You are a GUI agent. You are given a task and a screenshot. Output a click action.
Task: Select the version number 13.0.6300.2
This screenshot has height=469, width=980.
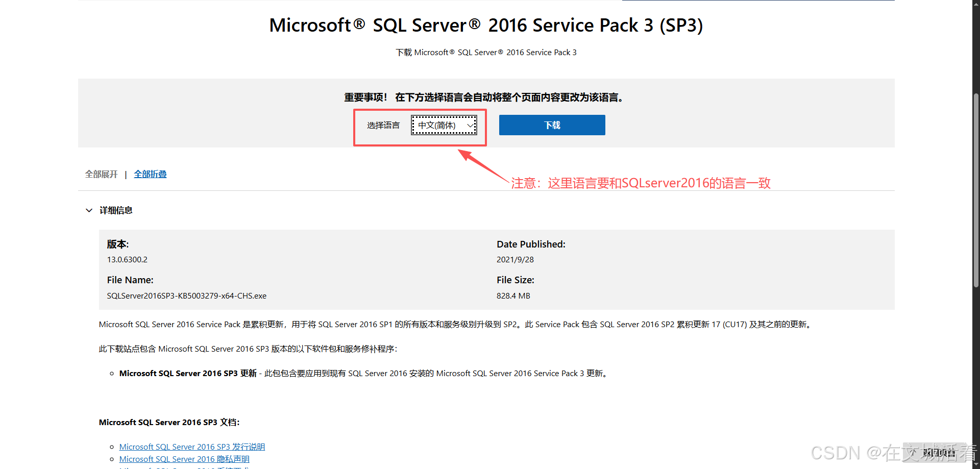(127, 259)
